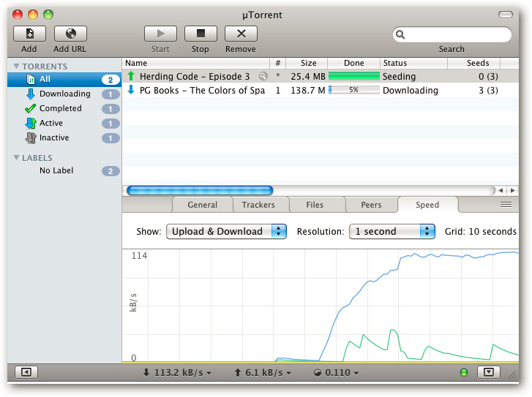The height and width of the screenshot is (397, 532).
Task: Click the scroll right arrow button
Action: click(x=513, y=191)
